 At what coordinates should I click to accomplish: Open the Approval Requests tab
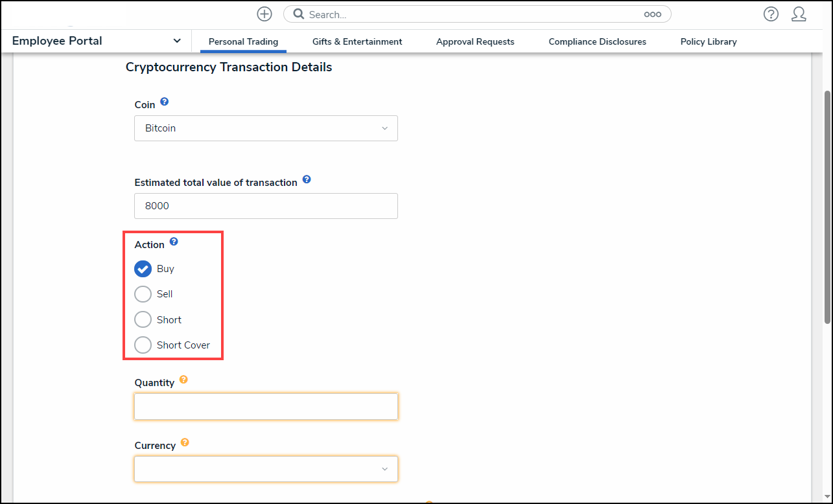click(475, 41)
